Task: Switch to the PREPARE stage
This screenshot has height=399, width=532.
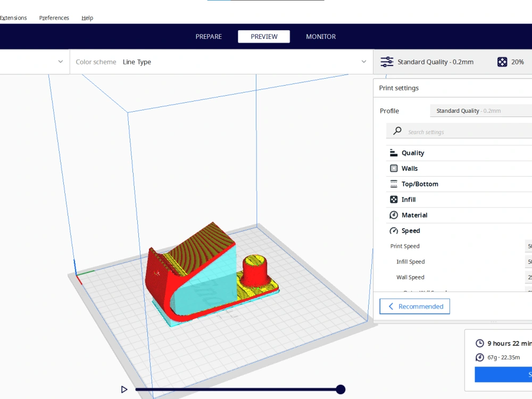Action: pos(209,36)
